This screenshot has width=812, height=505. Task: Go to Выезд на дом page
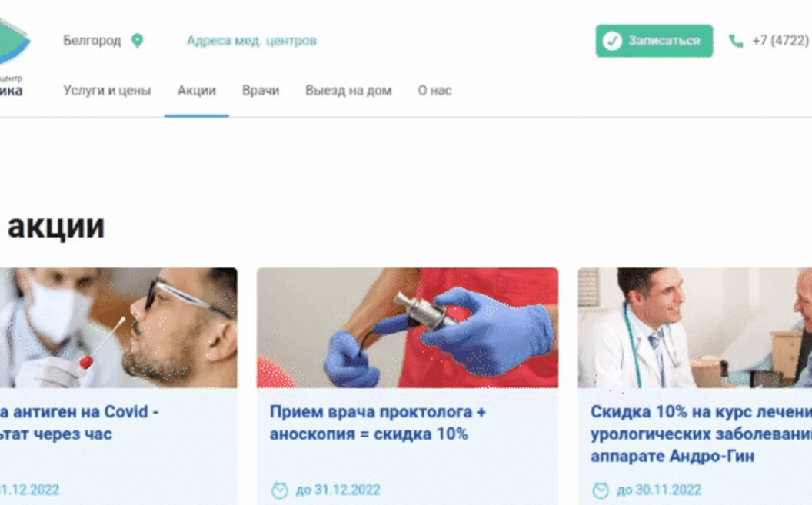coord(348,91)
